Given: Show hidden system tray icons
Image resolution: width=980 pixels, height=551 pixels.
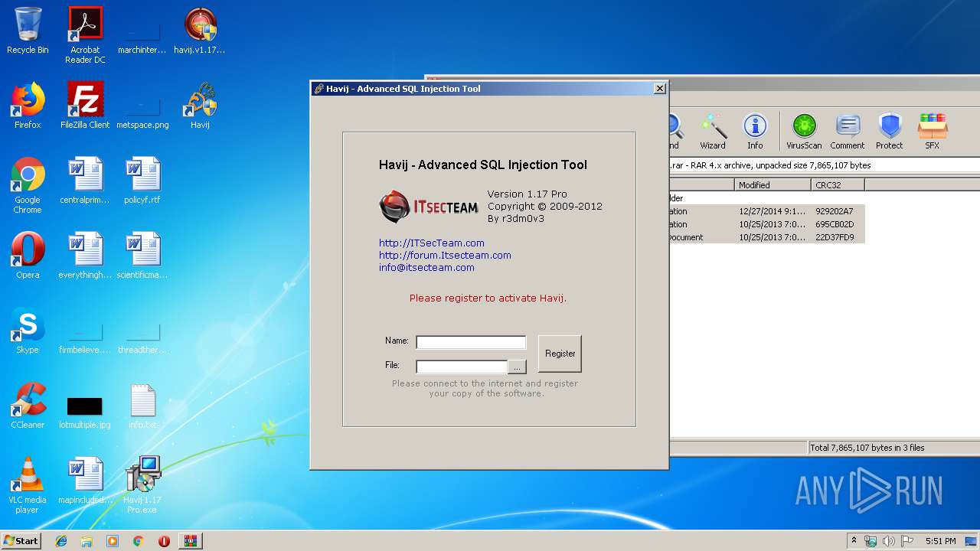Looking at the screenshot, I should pos(854,541).
